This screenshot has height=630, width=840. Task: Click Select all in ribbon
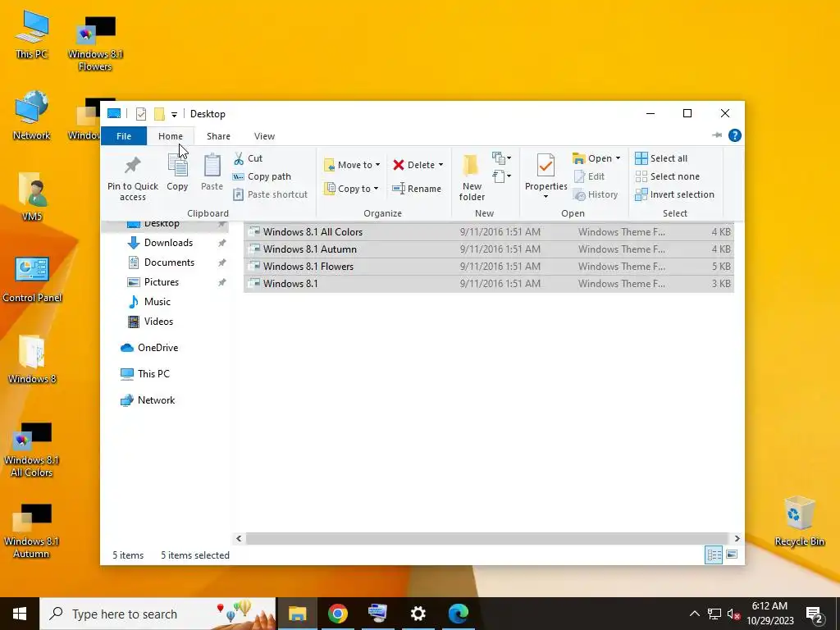pyautogui.click(x=661, y=158)
